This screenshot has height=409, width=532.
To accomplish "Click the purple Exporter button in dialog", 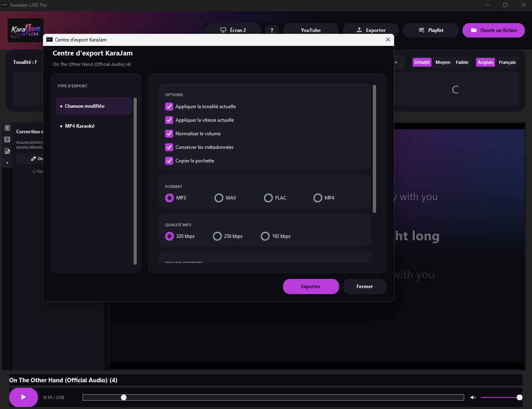I will coord(311,286).
